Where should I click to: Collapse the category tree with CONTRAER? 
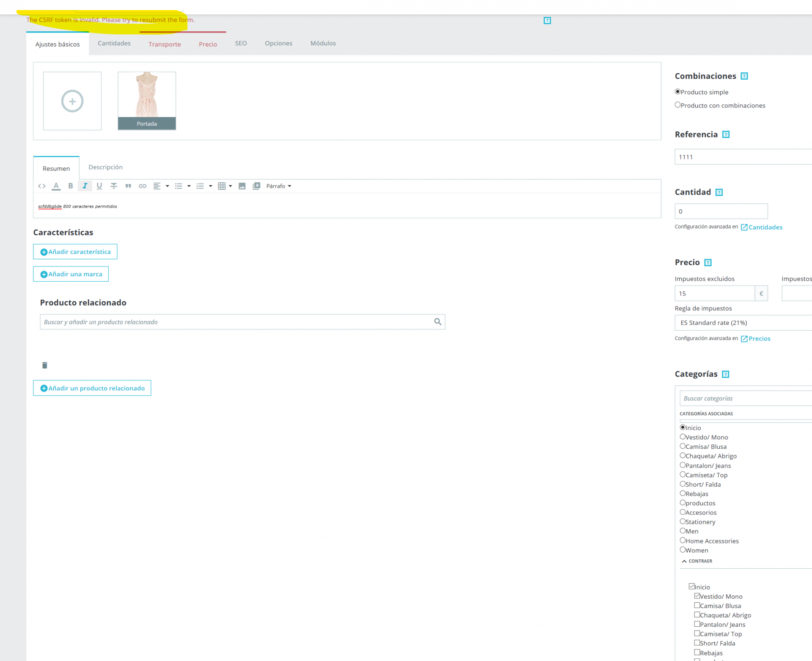[697, 561]
